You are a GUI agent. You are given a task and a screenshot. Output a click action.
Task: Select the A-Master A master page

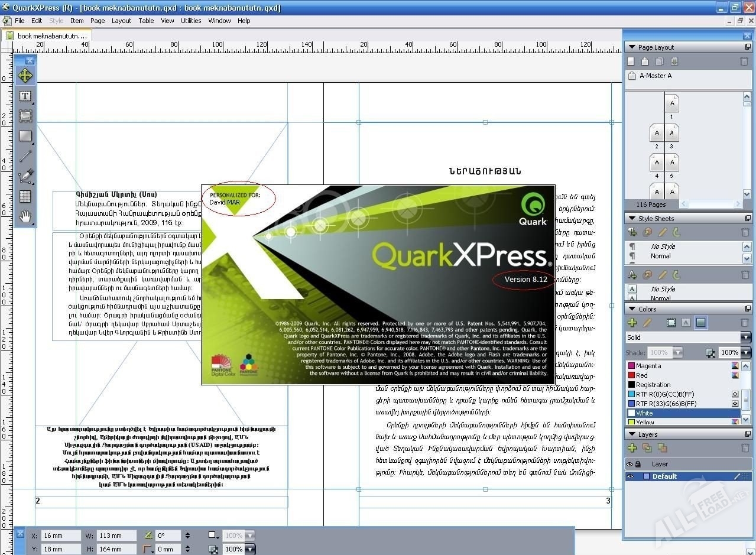pyautogui.click(x=656, y=76)
